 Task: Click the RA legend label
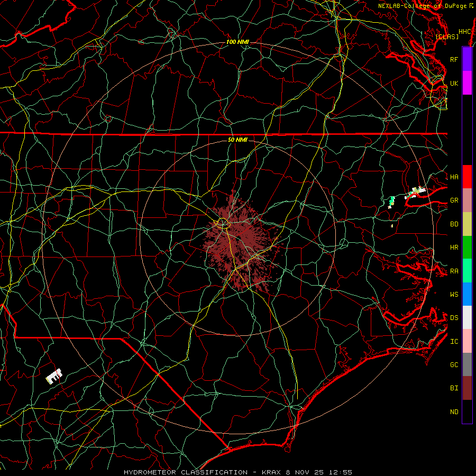point(454,271)
